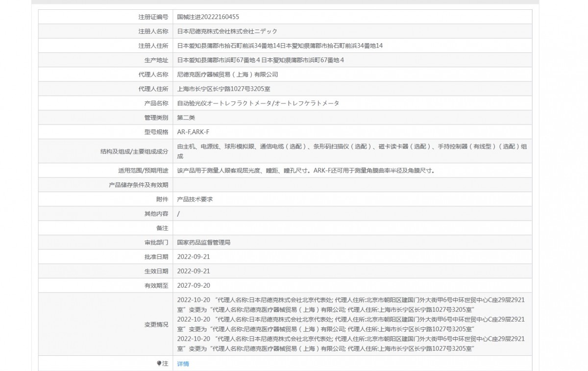
Task: Select effective date value beside 生效日期
Action: click(x=194, y=271)
